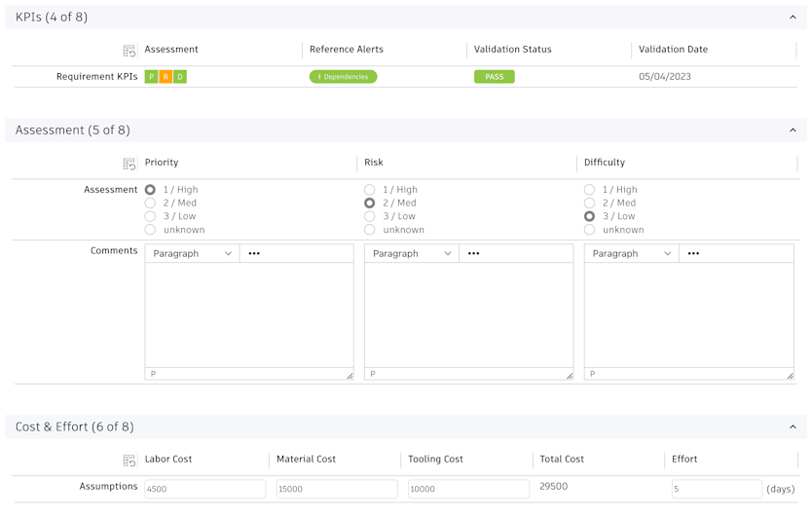Set Priority to 2 / Med

pyautogui.click(x=150, y=203)
